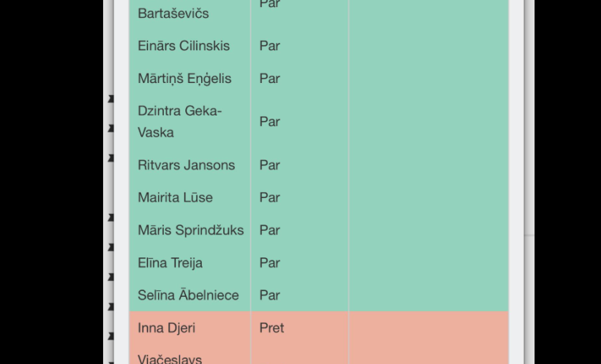The width and height of the screenshot is (601, 364).
Task: Click the Pret vote next to Inna Djeri
Action: pos(272,328)
